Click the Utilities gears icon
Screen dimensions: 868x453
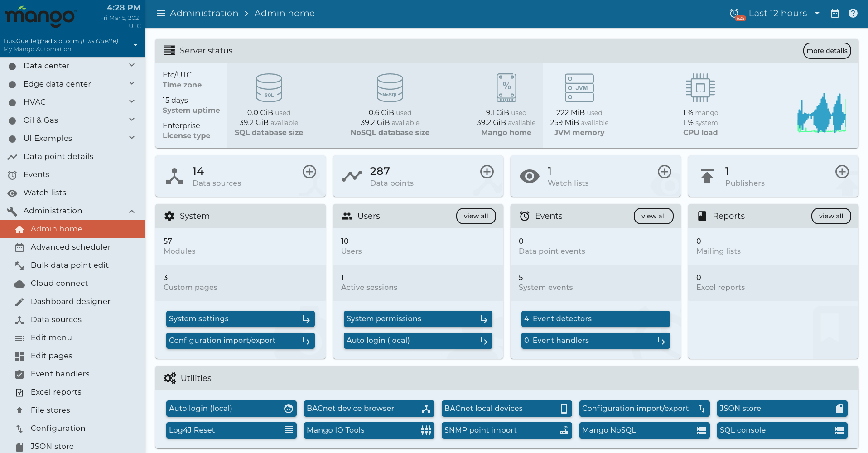coord(170,378)
